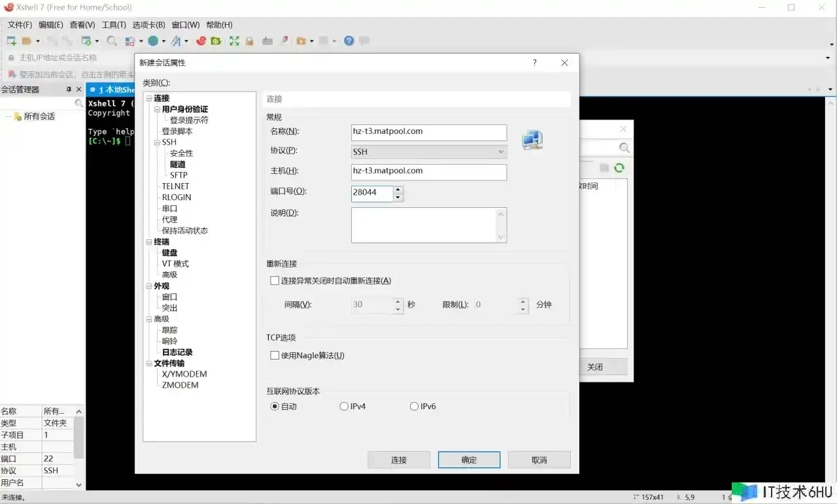Open the 工具(T) menu
Image resolution: width=837 pixels, height=504 pixels.
coord(114,25)
